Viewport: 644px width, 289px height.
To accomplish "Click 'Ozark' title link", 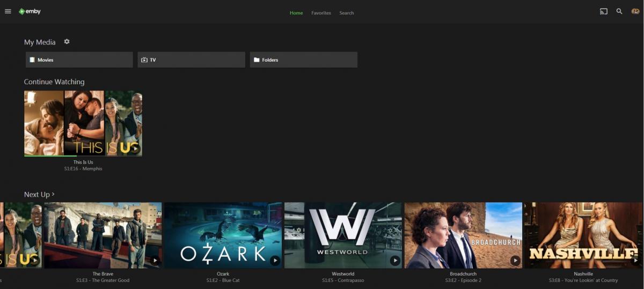I will [223, 274].
